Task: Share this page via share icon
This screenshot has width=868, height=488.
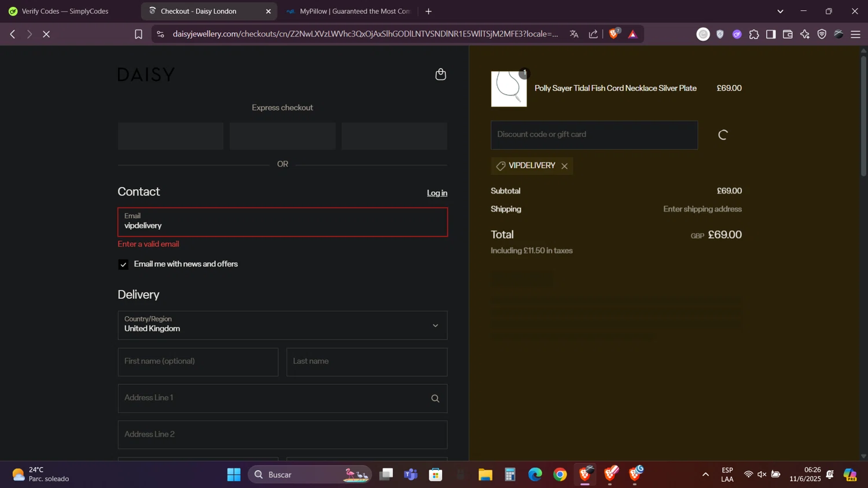Action: coord(593,34)
